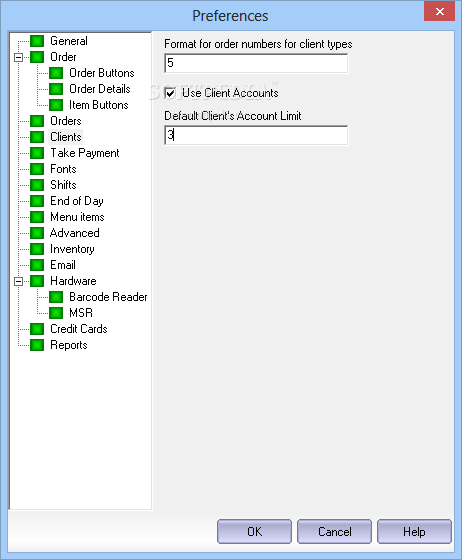Click the green icon beside Order

(x=37, y=57)
